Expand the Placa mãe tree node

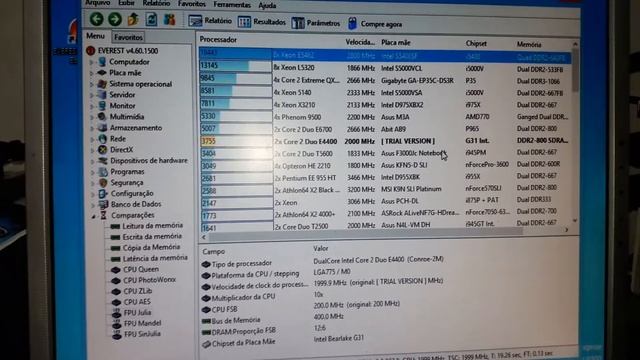point(91,73)
